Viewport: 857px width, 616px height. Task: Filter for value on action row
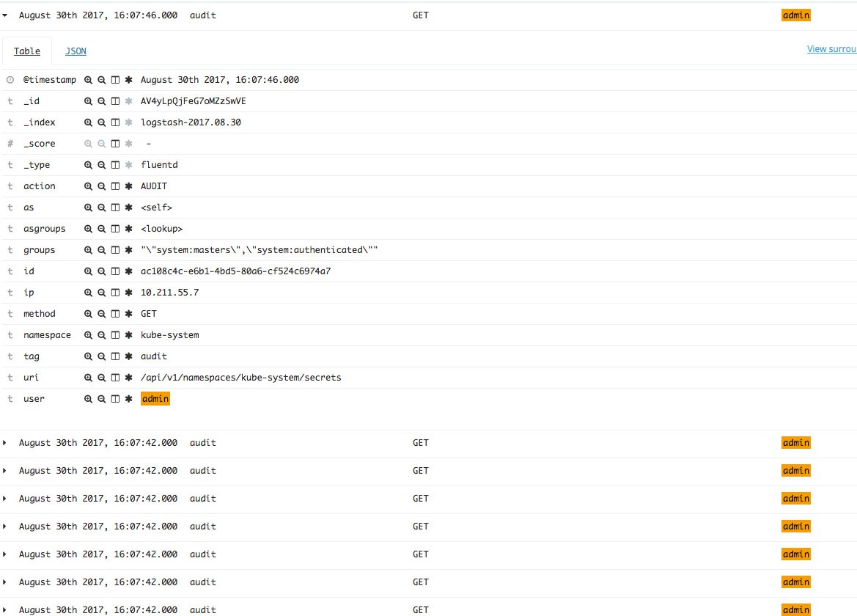pos(88,186)
